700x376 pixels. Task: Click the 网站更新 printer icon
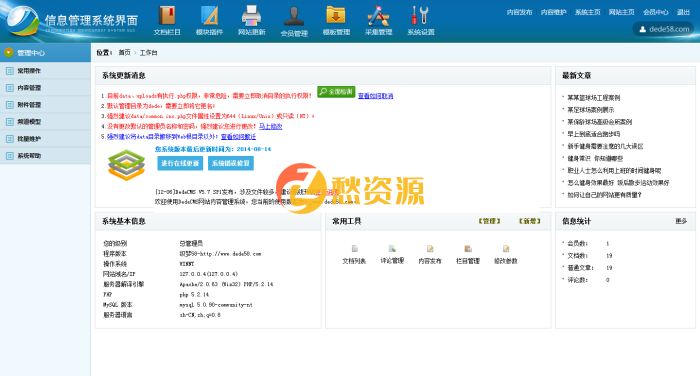pyautogui.click(x=251, y=15)
